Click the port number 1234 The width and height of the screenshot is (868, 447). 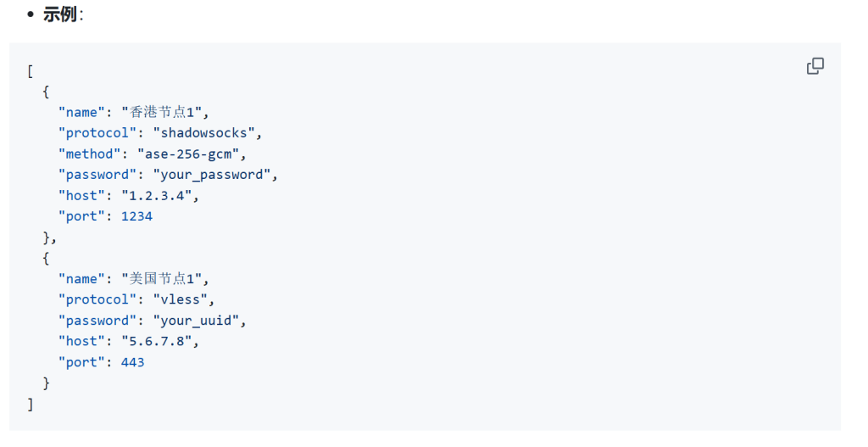click(x=136, y=216)
